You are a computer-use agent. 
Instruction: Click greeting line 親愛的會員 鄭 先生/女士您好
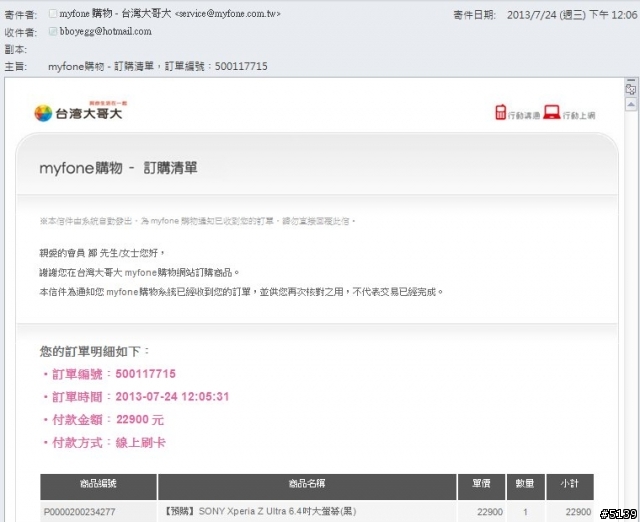(x=102, y=253)
